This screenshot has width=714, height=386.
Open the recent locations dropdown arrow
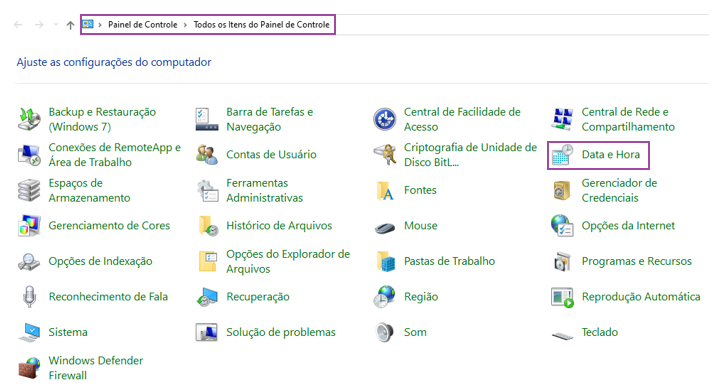coord(56,25)
